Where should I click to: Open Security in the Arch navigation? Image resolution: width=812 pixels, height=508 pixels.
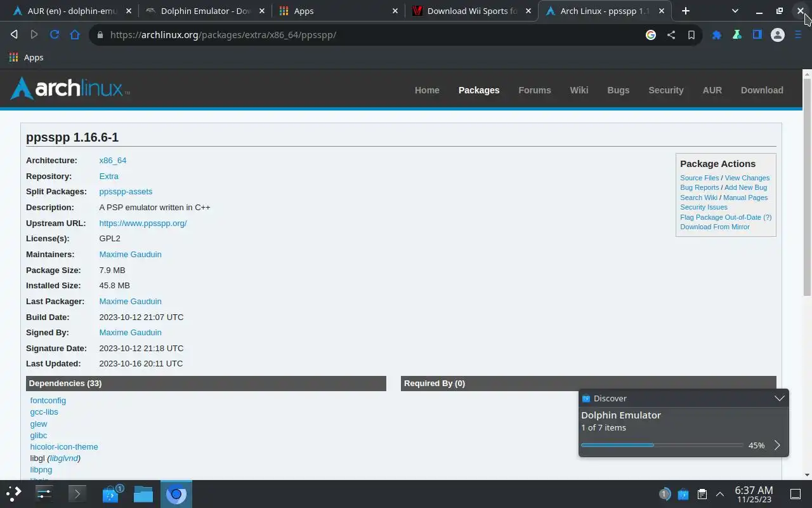click(x=666, y=90)
